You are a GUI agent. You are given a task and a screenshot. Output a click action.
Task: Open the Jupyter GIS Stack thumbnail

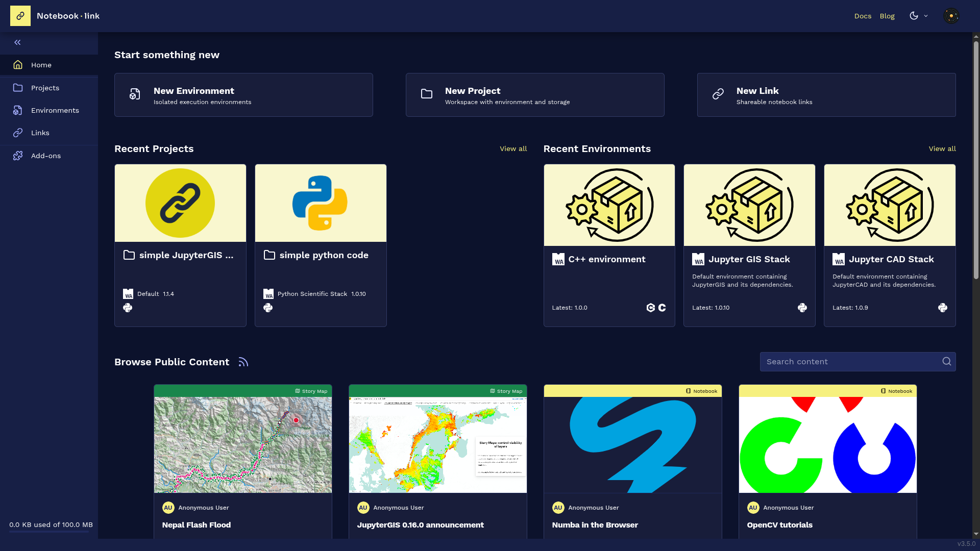point(749,205)
